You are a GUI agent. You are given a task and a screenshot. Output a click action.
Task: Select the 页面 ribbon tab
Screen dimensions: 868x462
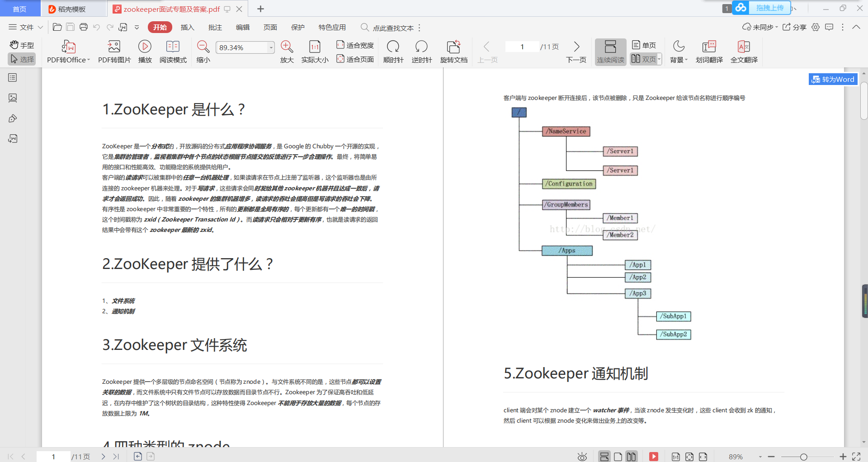(270, 27)
